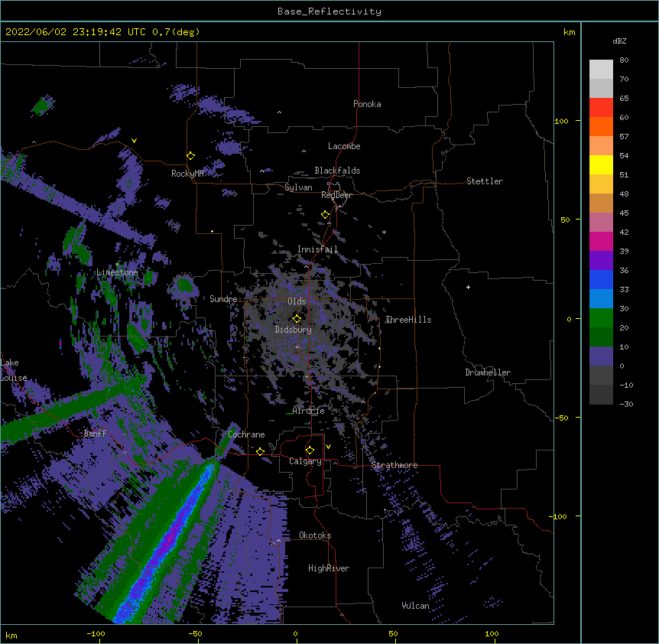Click the Drumheller label
Image resolution: width=659 pixels, height=644 pixels.
[x=488, y=372]
